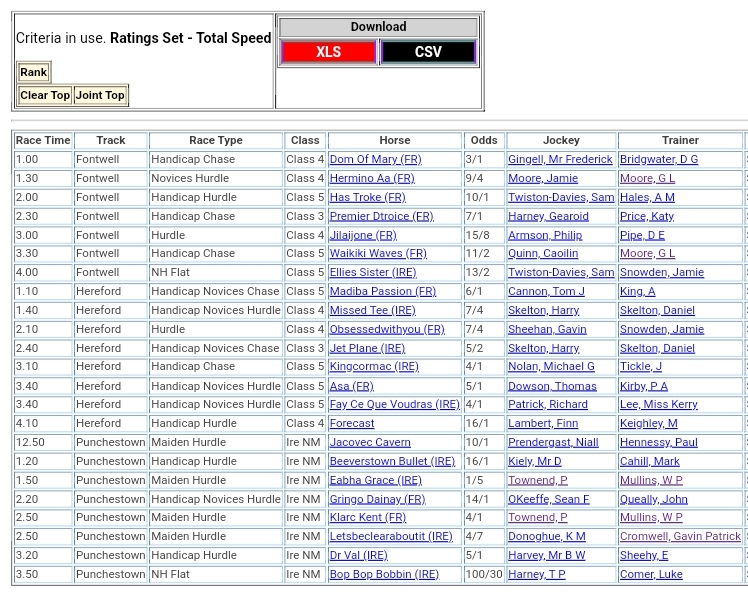Open trainer Cromwell, Gavin Patrick
Viewport: 748px width, 595px height.
tap(680, 537)
